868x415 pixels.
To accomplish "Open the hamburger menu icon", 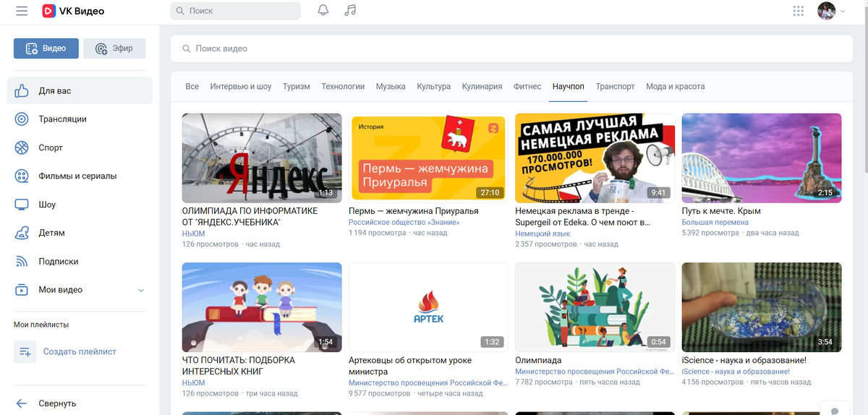I will 22,11.
